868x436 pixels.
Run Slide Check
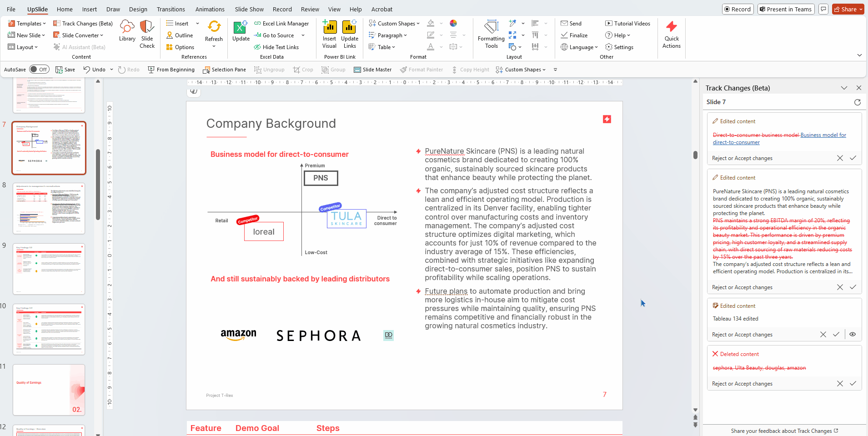147,34
